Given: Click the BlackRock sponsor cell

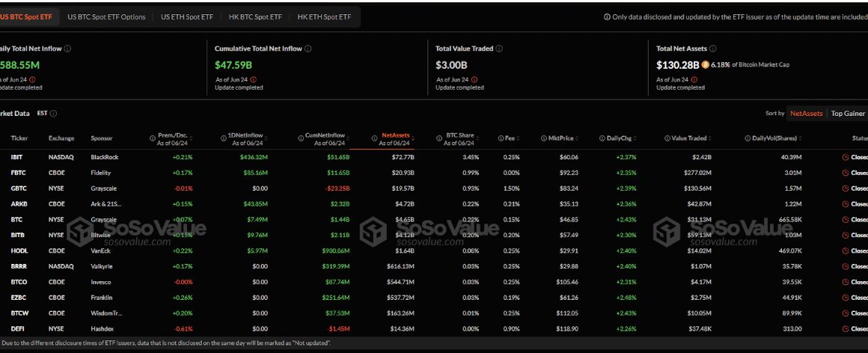Looking at the screenshot, I should [105, 157].
